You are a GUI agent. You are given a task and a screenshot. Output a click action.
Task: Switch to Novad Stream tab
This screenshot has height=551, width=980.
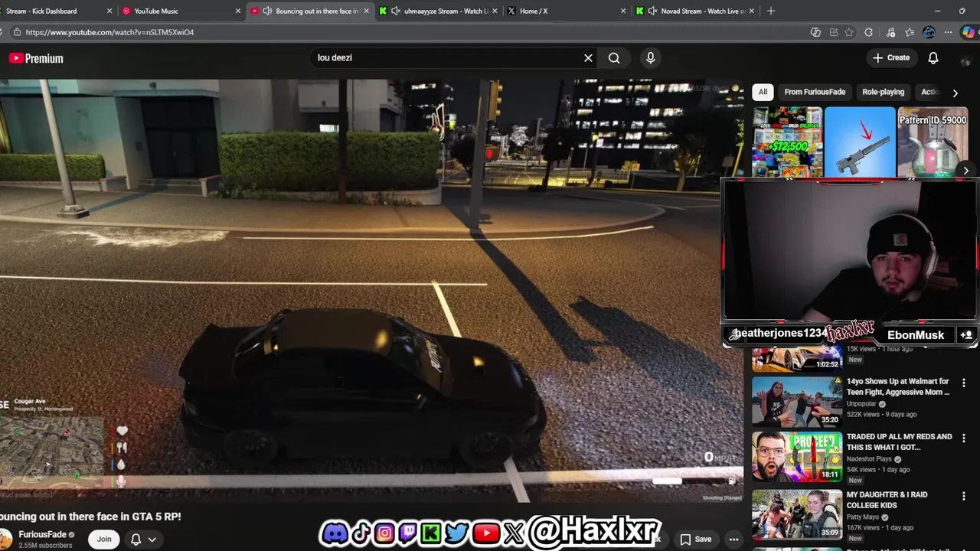(697, 11)
